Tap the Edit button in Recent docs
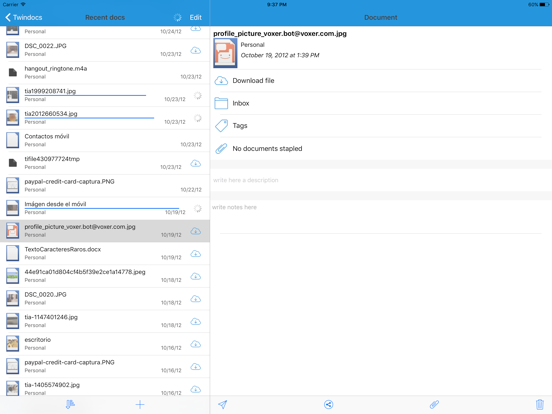Image resolution: width=552 pixels, height=414 pixels. click(x=195, y=17)
